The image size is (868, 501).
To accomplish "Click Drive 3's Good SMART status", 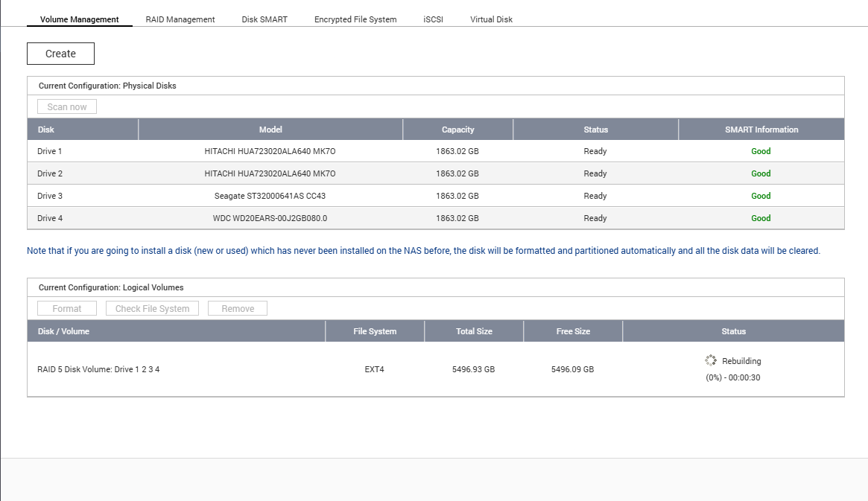I will pyautogui.click(x=761, y=196).
